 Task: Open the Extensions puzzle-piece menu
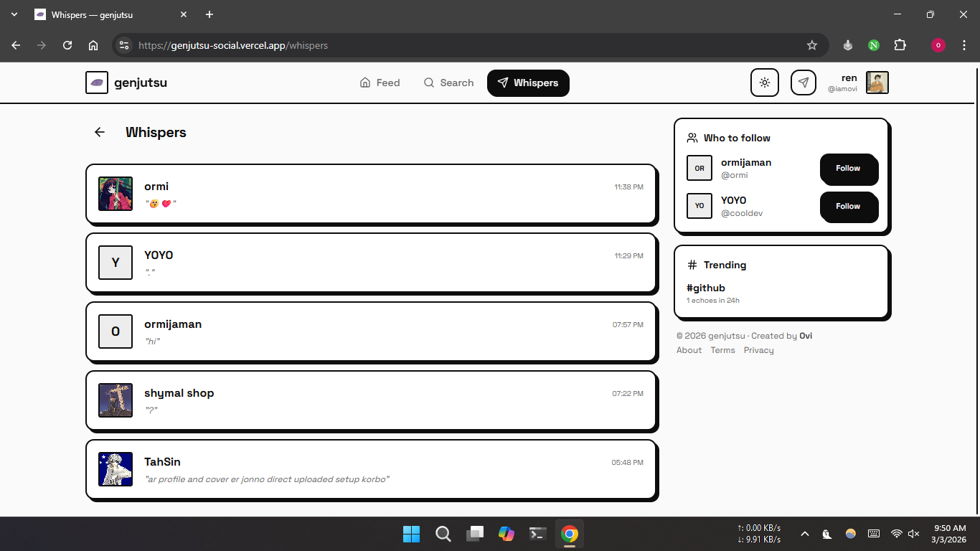(900, 45)
